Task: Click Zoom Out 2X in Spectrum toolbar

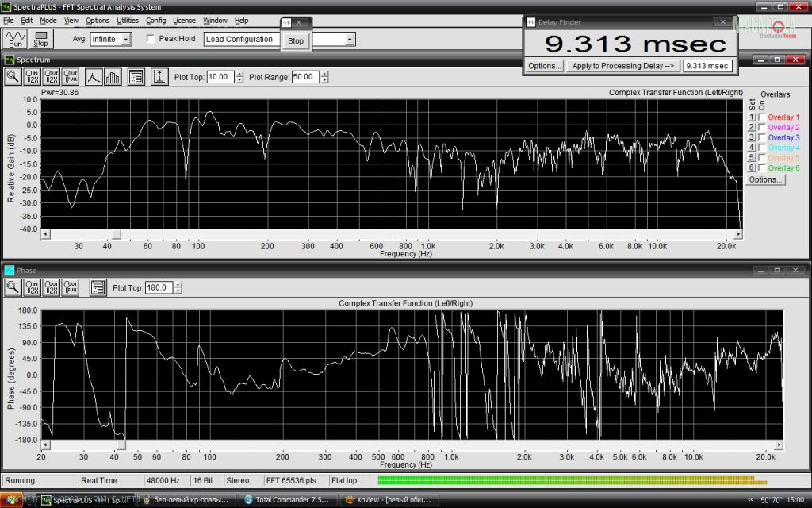Action: 52,77
